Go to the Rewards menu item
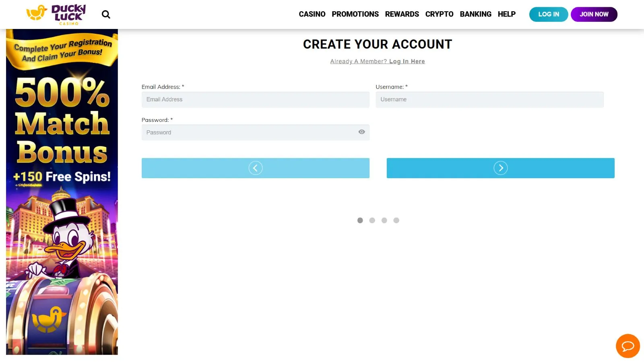 [x=402, y=14]
